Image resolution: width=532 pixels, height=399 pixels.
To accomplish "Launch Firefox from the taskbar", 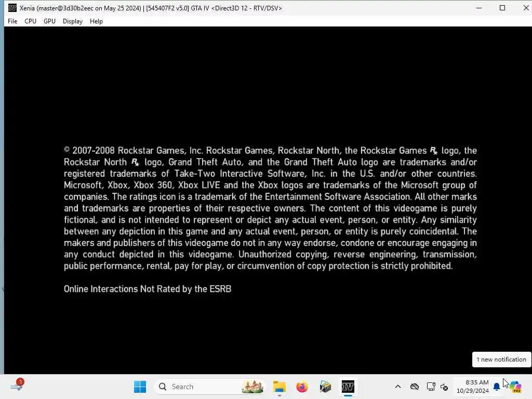I will pyautogui.click(x=302, y=387).
